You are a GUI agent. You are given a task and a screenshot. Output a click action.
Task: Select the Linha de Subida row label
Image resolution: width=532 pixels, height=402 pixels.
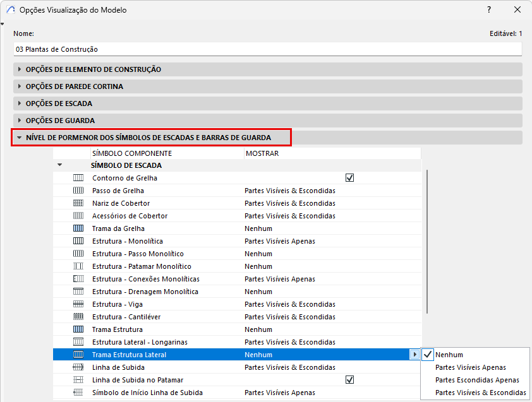click(x=118, y=367)
